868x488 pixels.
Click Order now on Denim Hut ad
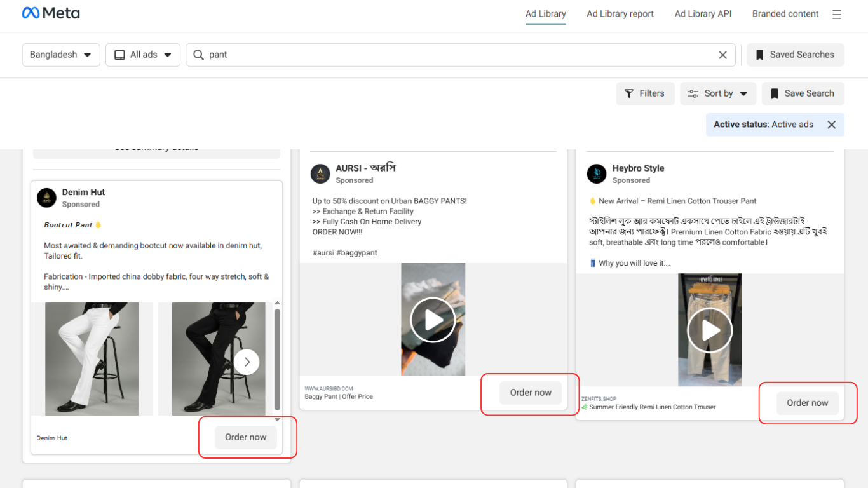246,438
